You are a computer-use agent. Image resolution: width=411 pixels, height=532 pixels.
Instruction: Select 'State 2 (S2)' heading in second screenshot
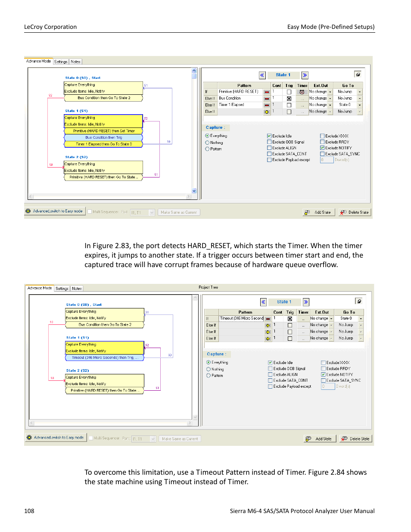[x=78, y=370]
